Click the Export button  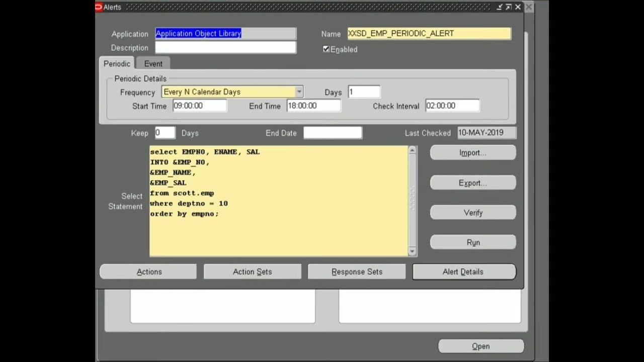click(473, 183)
